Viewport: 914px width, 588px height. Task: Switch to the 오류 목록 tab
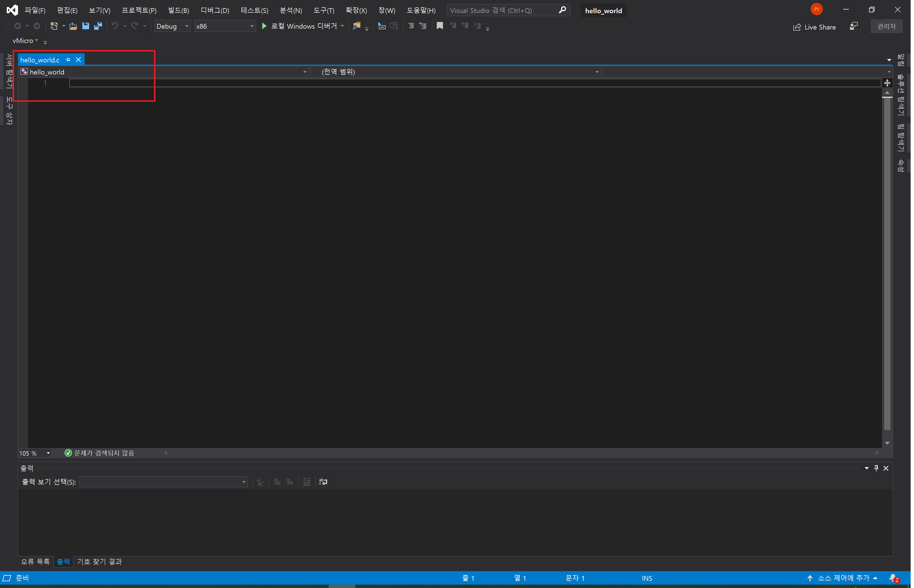pos(35,562)
